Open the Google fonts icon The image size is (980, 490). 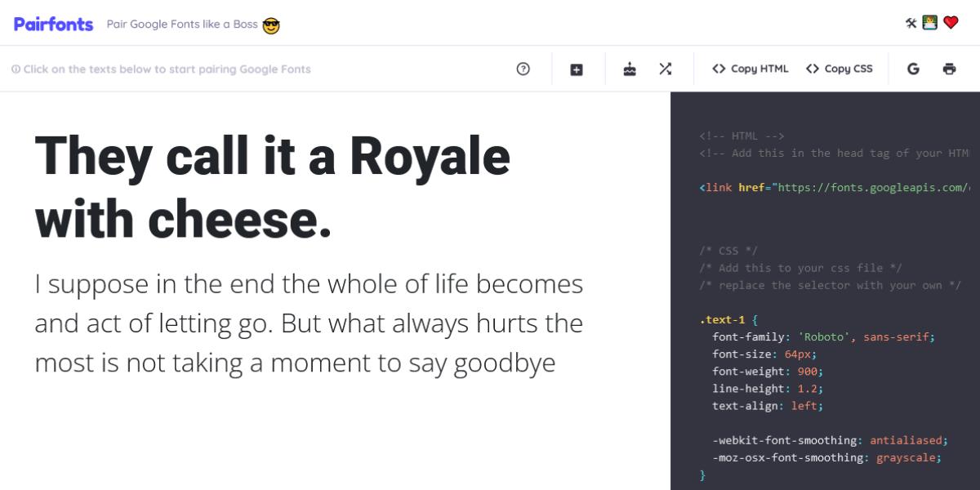pos(913,69)
